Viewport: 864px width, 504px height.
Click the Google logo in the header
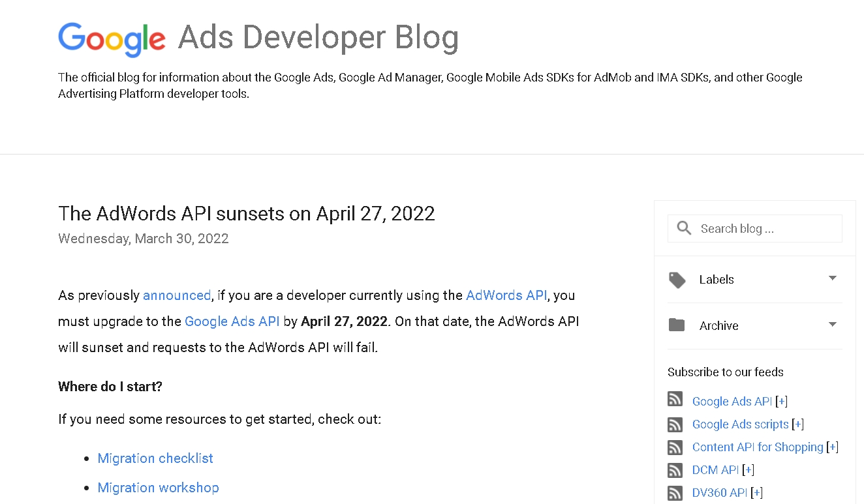click(112, 38)
